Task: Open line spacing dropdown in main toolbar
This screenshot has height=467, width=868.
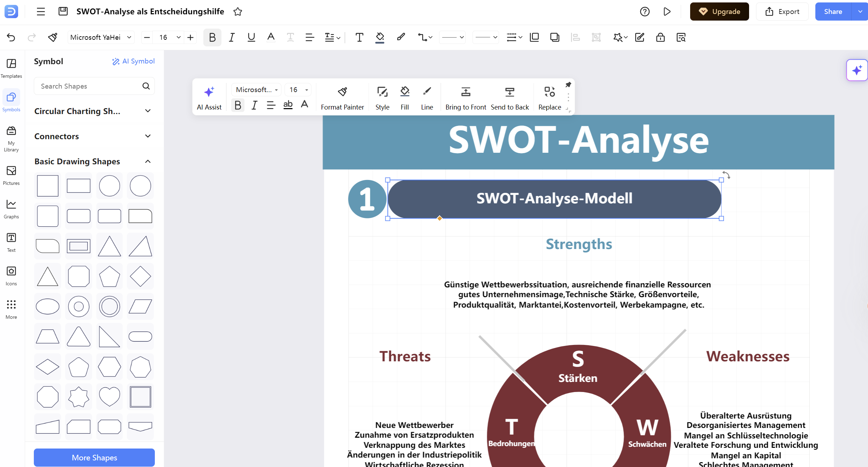Action: 332,37
